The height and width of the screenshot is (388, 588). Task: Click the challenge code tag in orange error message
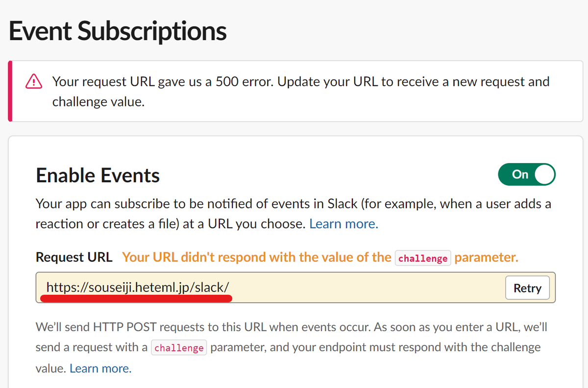click(423, 258)
